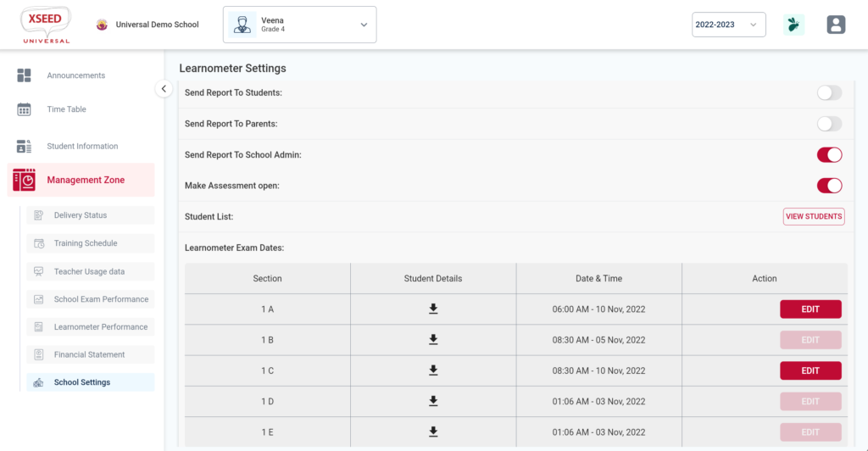Download student details for section 1 E
Viewport: 868px width, 451px height.
click(433, 432)
